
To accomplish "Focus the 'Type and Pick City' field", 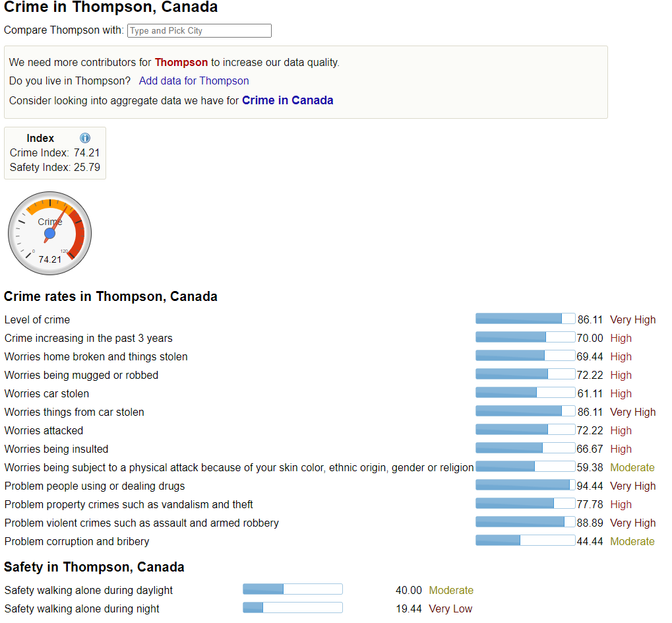I will 199,30.
